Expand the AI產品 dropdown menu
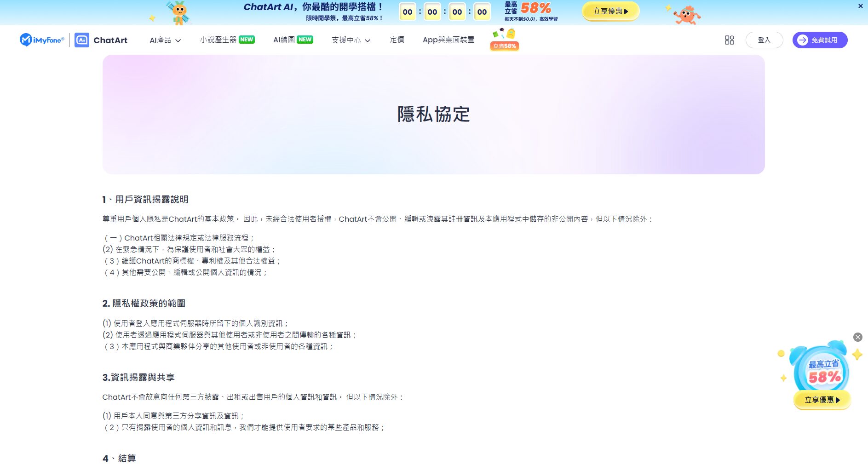Viewport: 868px width, 465px height. coord(165,40)
